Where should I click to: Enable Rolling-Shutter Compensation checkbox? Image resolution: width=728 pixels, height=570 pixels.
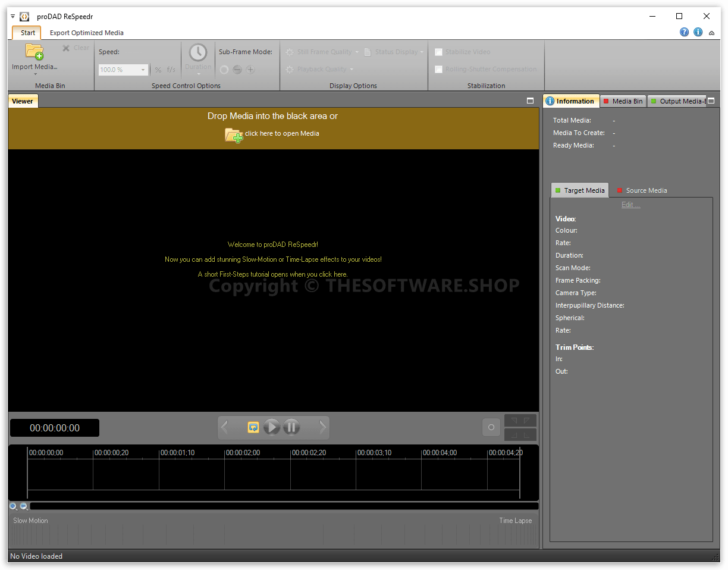click(439, 70)
